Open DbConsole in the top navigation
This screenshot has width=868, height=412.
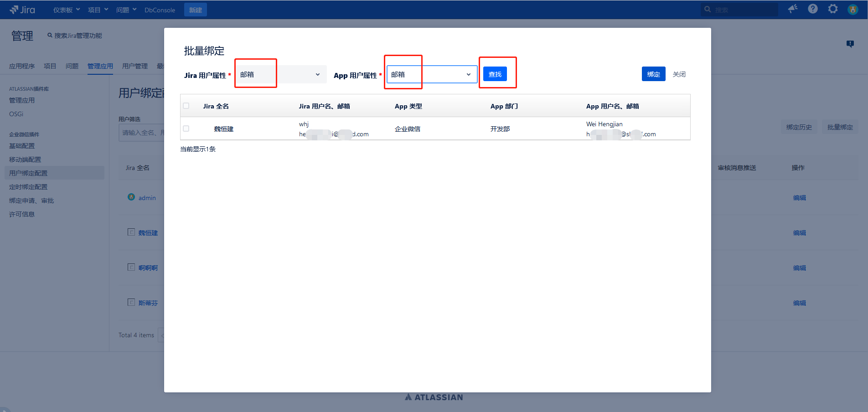point(160,10)
